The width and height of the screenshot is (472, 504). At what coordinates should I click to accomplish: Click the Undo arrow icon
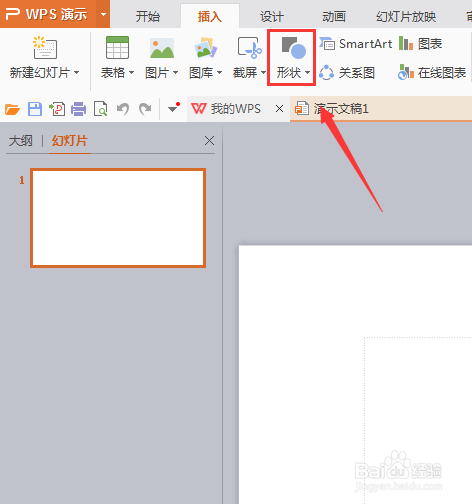click(x=123, y=109)
